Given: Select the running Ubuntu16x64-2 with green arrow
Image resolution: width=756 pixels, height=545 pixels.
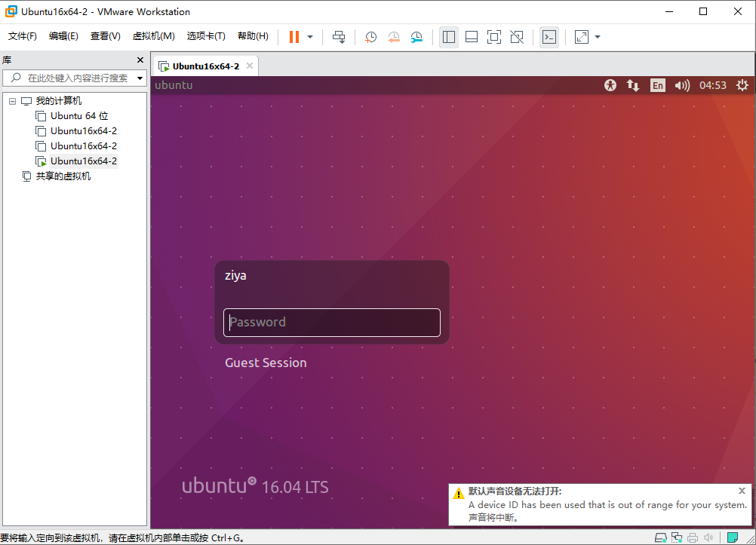Looking at the screenshot, I should (x=84, y=161).
